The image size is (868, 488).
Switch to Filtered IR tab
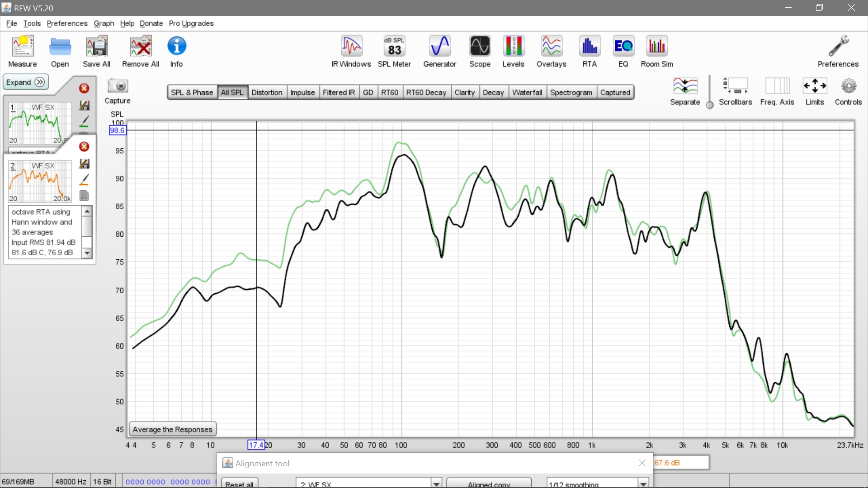339,93
